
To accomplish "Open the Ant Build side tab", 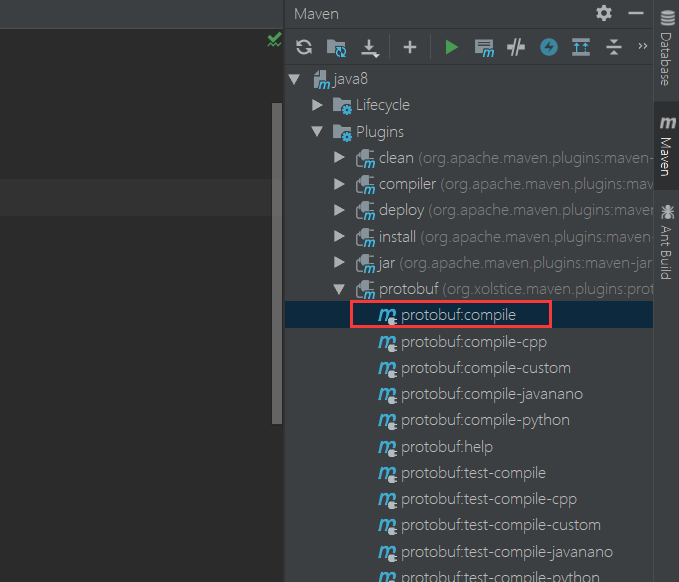I will pos(666,243).
